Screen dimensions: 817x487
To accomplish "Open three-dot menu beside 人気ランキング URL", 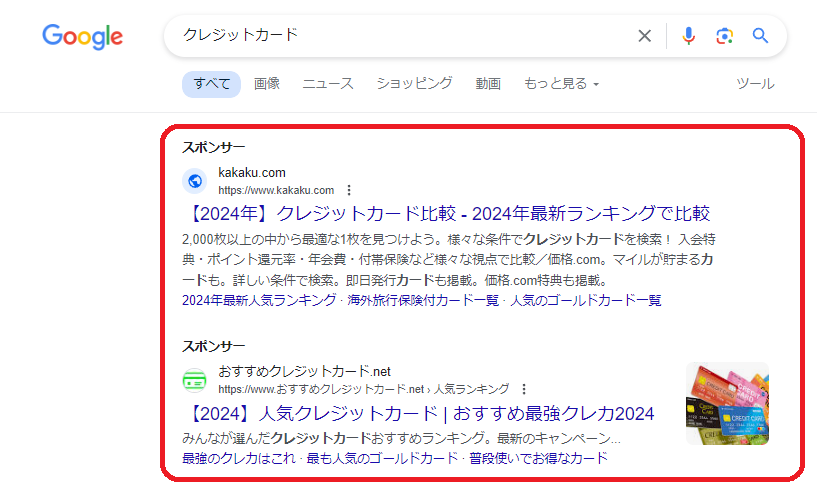I will tap(524, 389).
